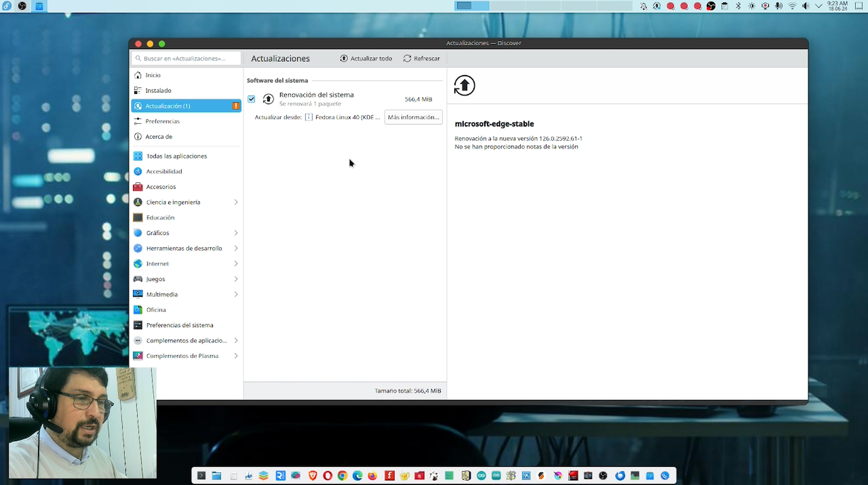868x485 pixels.
Task: Click the Refrescar refresh icon
Action: click(x=407, y=58)
